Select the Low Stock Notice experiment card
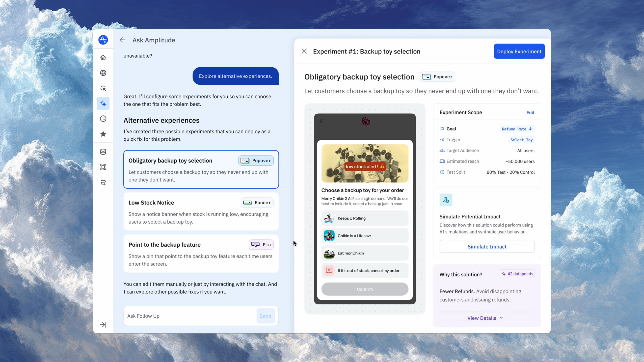 point(201,211)
